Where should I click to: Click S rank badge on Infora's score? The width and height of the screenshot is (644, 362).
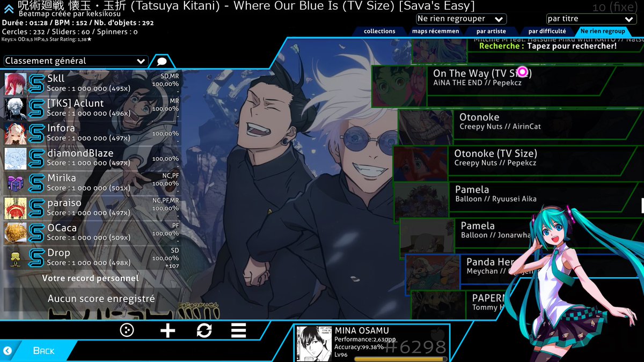pyautogui.click(x=36, y=134)
